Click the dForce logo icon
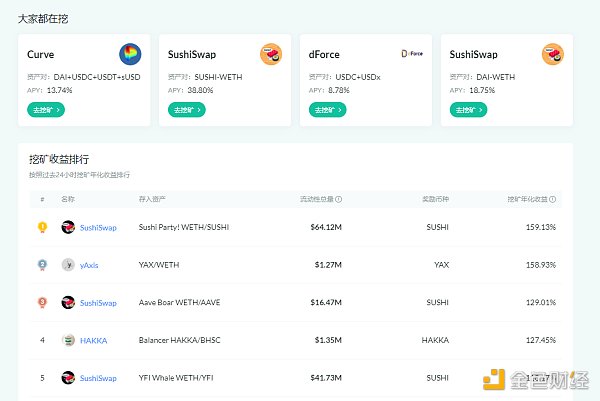The height and width of the screenshot is (401, 600). [x=412, y=54]
